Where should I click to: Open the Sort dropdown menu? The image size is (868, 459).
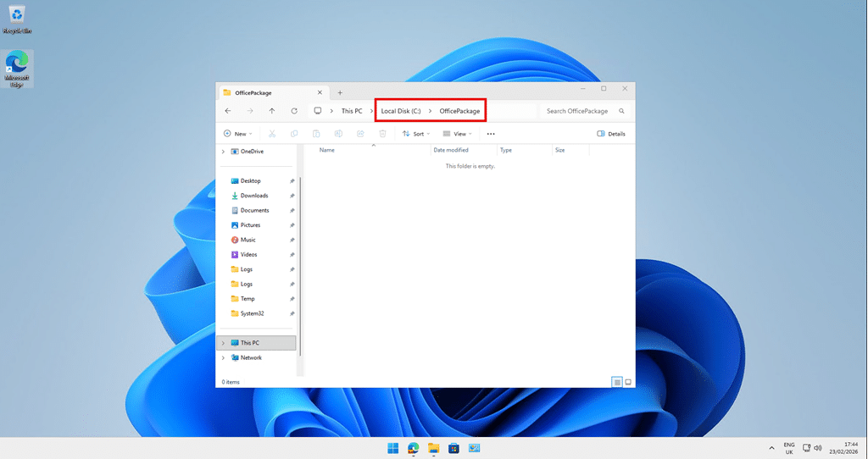click(x=415, y=134)
